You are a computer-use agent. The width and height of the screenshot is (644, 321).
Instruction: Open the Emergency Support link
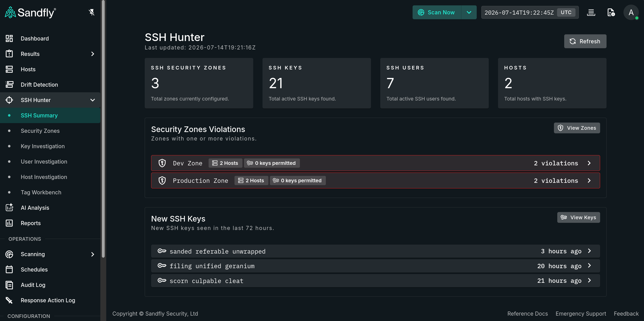(x=581, y=314)
